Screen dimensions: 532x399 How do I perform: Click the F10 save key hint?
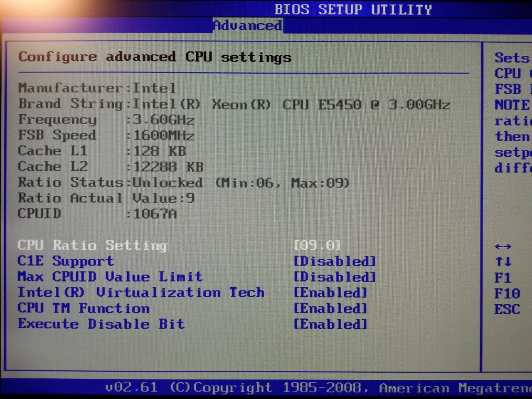pyautogui.click(x=507, y=293)
